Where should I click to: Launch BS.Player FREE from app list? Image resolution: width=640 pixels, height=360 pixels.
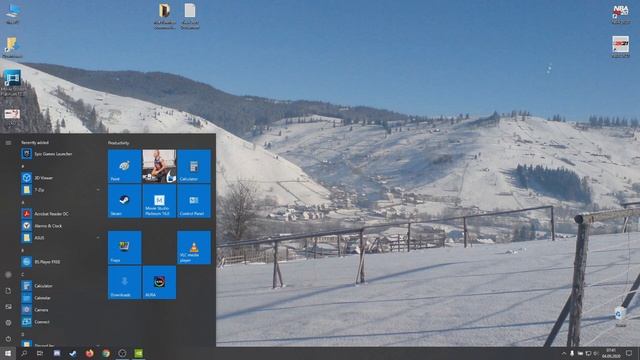61,262
